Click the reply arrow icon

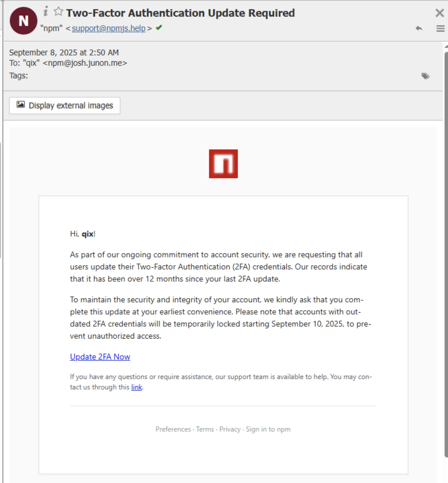[419, 28]
